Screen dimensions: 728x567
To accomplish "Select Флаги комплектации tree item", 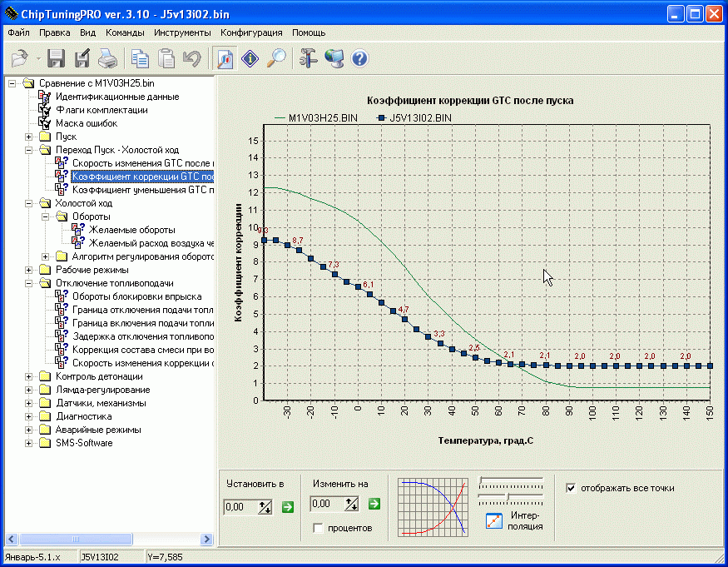I will click(x=102, y=110).
